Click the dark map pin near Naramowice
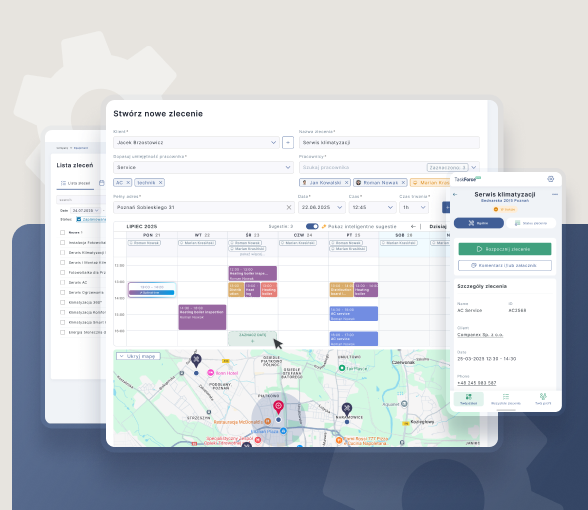Viewport: 588px width, 510px height. point(347,409)
